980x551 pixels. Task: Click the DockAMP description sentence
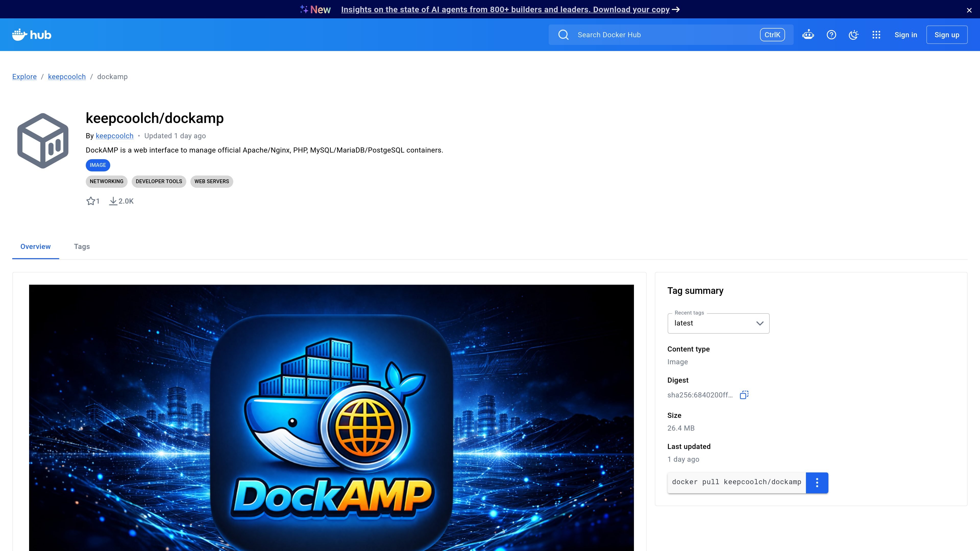coord(264,150)
